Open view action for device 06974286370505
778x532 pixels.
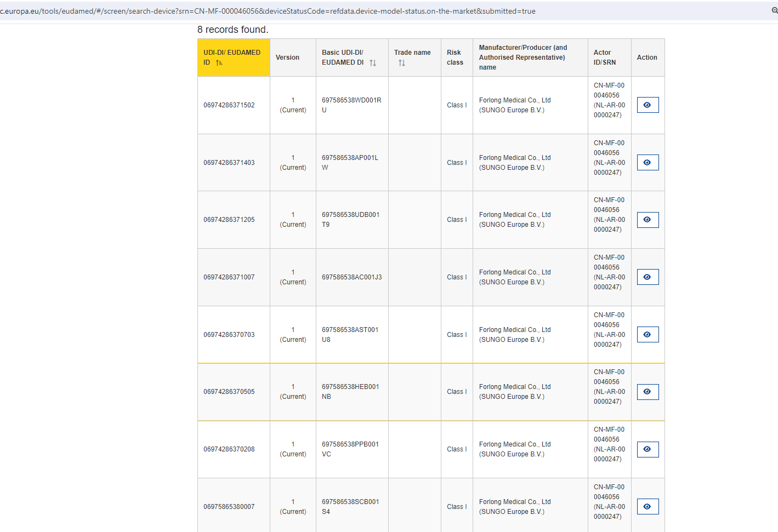[x=648, y=392]
